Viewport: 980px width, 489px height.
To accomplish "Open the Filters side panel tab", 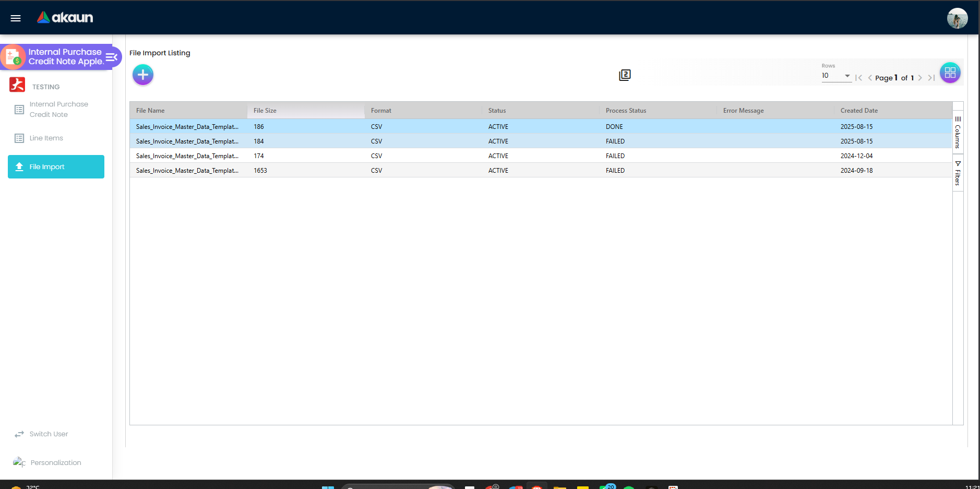I will tap(958, 173).
